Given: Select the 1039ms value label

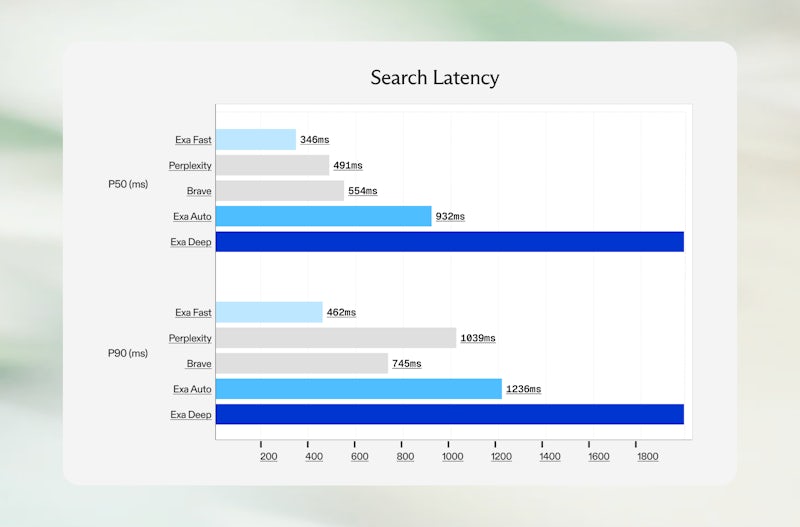Looking at the screenshot, I should pyautogui.click(x=477, y=338).
